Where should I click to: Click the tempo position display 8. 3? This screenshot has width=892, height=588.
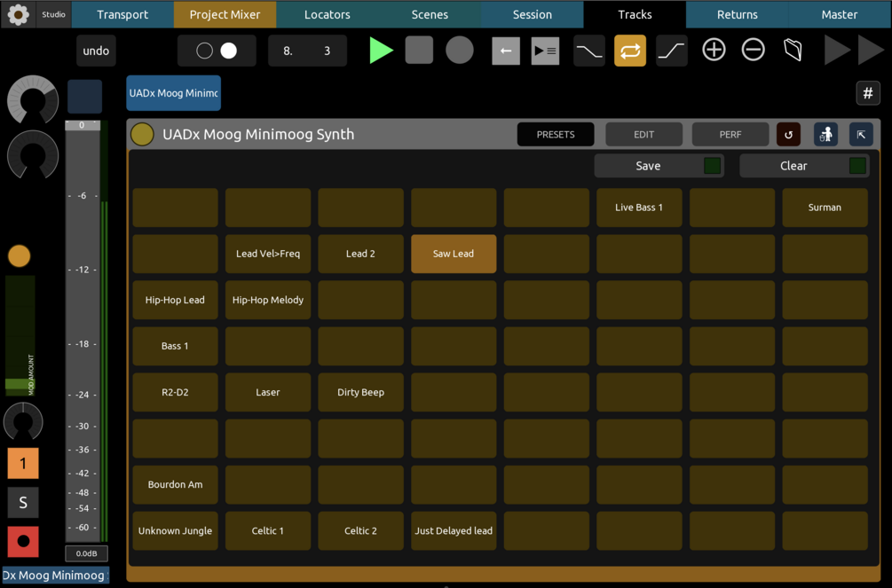click(307, 51)
